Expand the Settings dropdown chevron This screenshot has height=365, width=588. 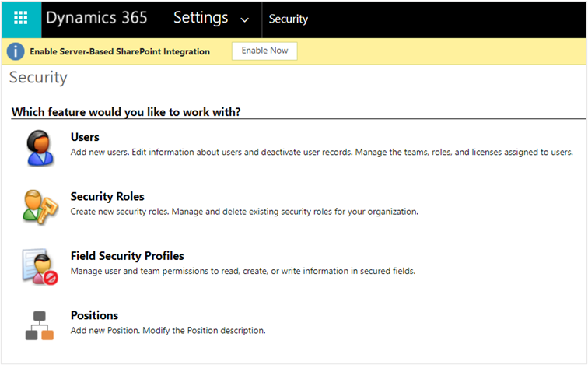coord(244,19)
